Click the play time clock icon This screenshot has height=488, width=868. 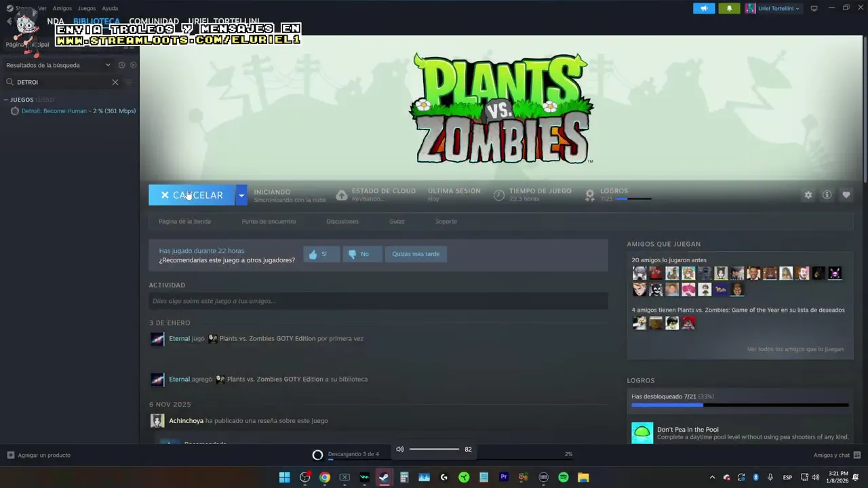[x=499, y=195]
